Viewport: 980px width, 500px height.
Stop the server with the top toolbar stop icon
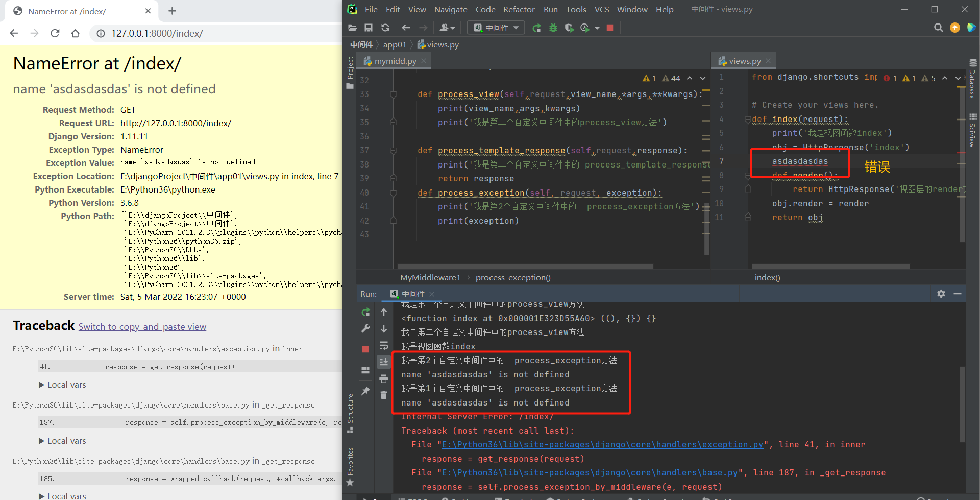609,28
